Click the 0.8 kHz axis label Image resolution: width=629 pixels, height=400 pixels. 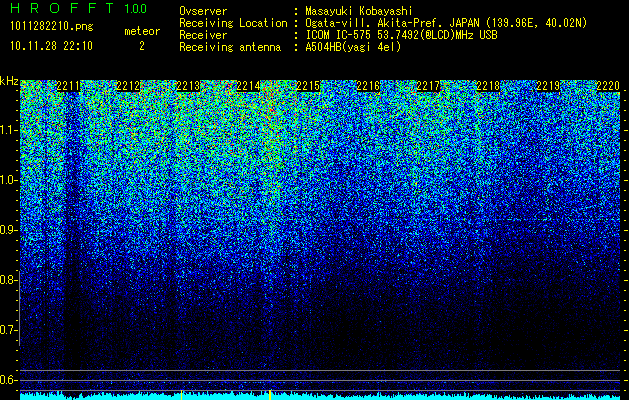pos(9,280)
